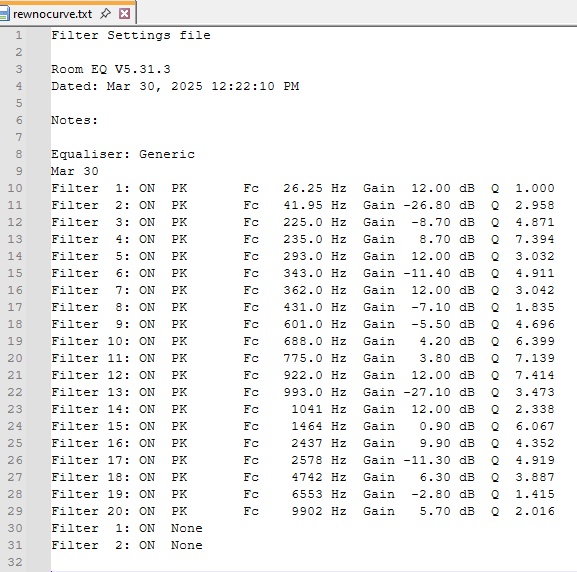
Task: Click the empty line 2 in the editor
Action: pos(314,52)
